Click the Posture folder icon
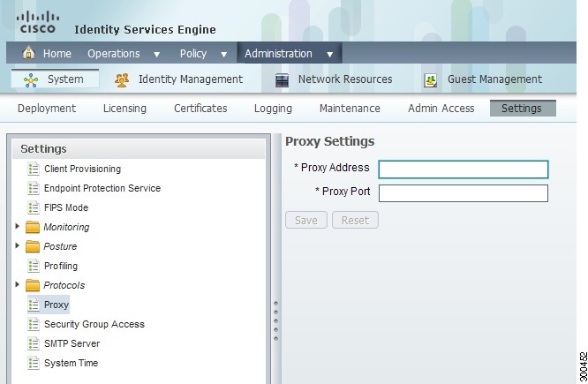Screen dimensions: 588x384 33,247
